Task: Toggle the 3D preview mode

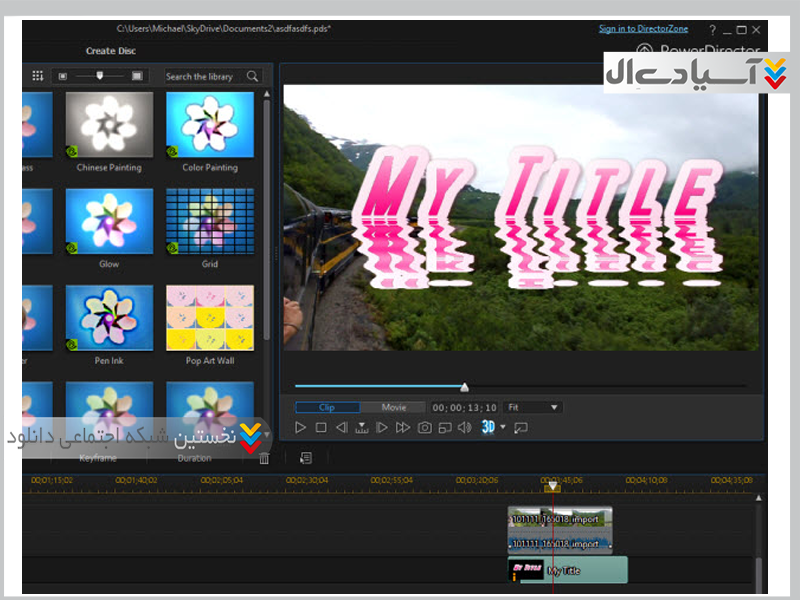Action: click(x=488, y=427)
